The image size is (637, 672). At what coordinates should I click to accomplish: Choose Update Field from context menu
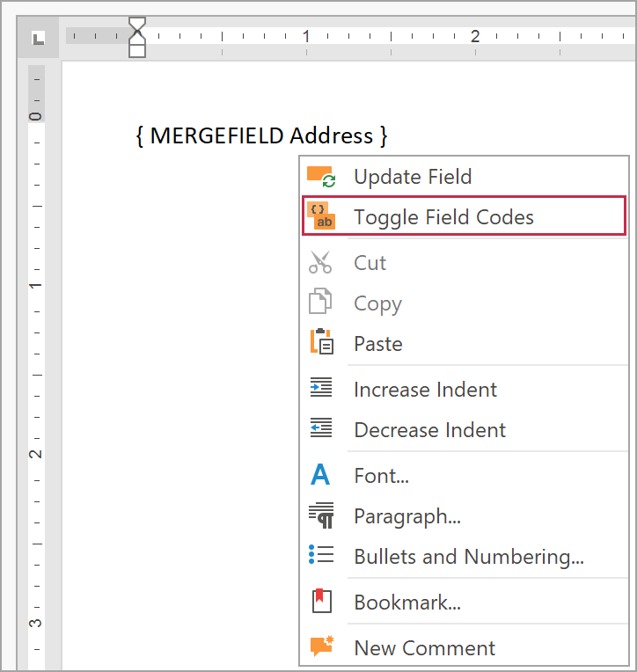(x=413, y=177)
